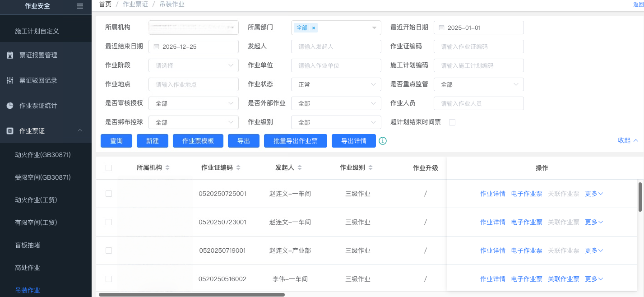Click the hamburger menu icon beside 作业安全
This screenshot has height=297, width=644.
coord(80,6)
